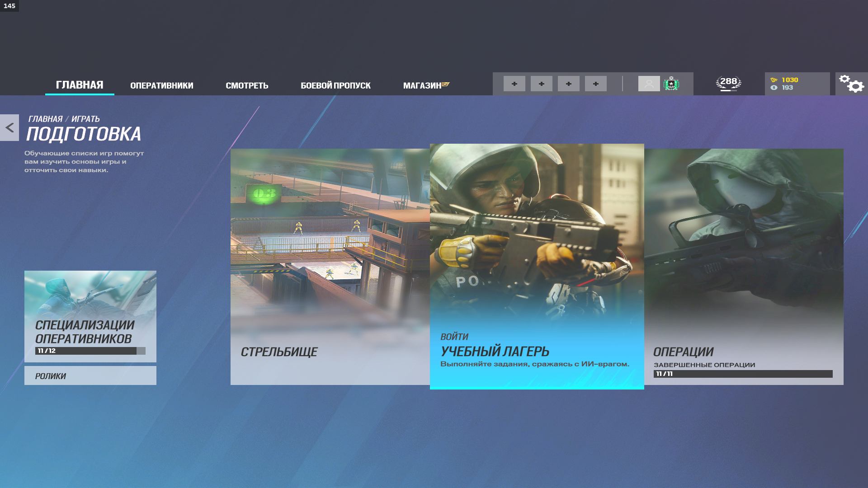The height and width of the screenshot is (488, 868).
Task: Open the РОЛИКИ button
Action: click(90, 375)
